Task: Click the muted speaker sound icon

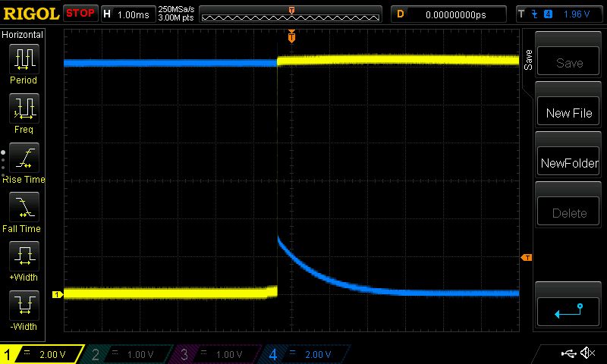Action: [587, 353]
